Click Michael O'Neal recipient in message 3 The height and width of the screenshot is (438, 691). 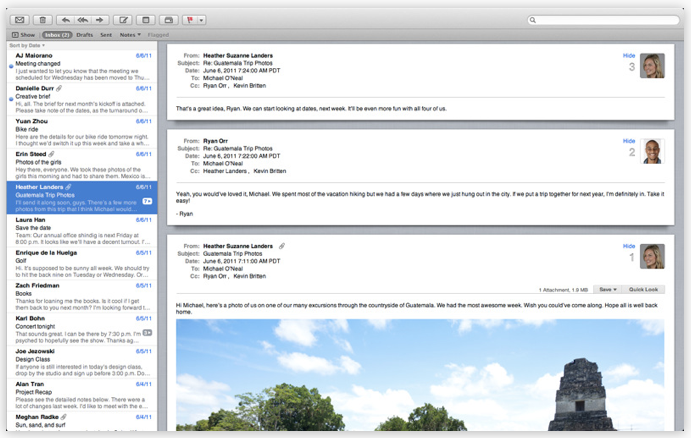(x=223, y=78)
